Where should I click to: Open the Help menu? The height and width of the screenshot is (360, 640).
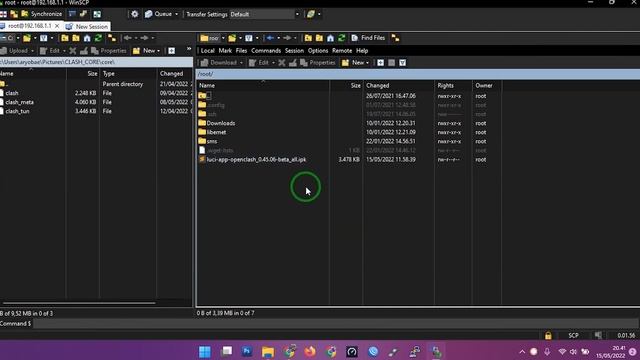362,51
